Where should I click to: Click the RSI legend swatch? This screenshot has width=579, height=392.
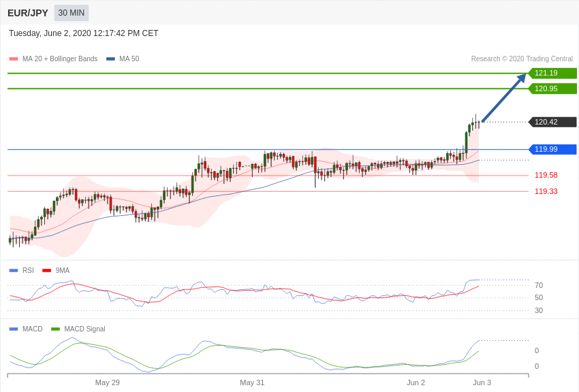[14, 270]
